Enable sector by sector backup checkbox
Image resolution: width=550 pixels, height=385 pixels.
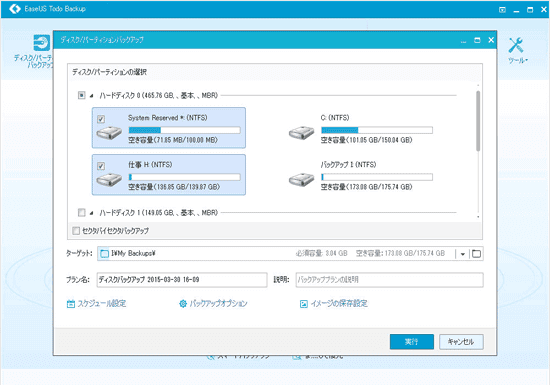(76, 231)
